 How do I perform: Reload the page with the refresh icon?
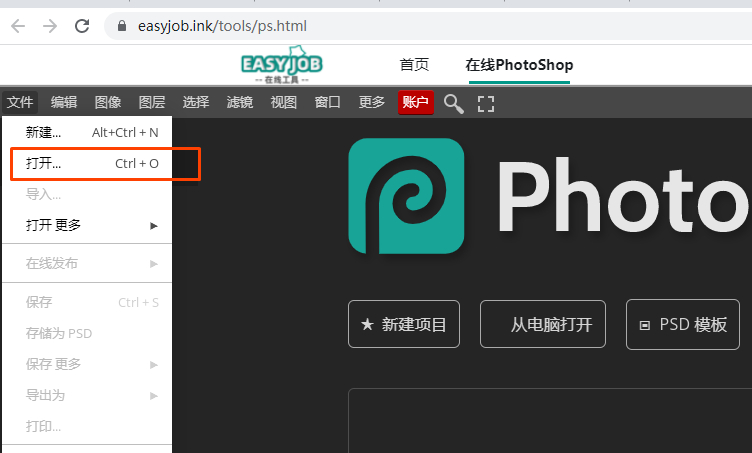point(82,26)
